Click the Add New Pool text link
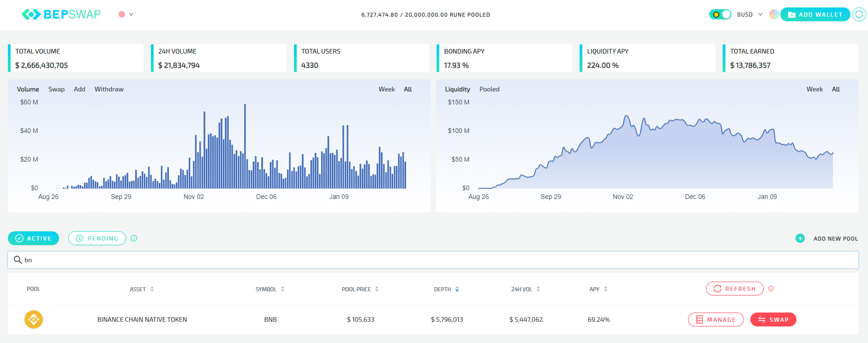The width and height of the screenshot is (868, 343). coord(836,239)
